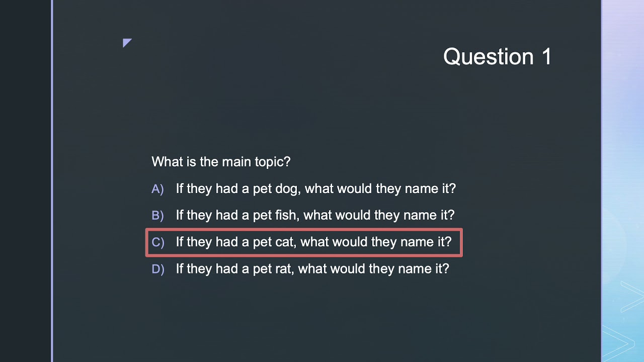This screenshot has width=644, height=362.
Task: Click the red highlight box border
Action: click(304, 230)
